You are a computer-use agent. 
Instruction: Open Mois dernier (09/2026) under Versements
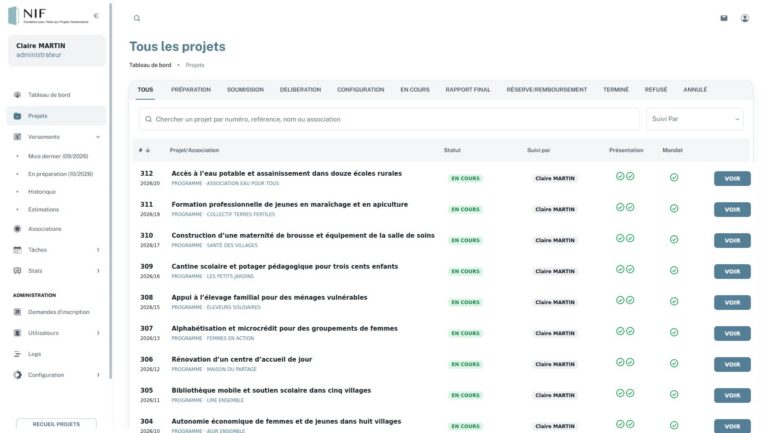coord(58,156)
